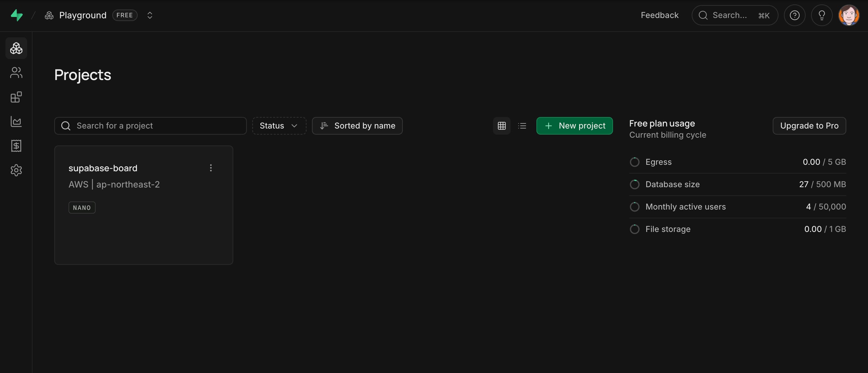Click the lightbulb advisor icon

822,15
